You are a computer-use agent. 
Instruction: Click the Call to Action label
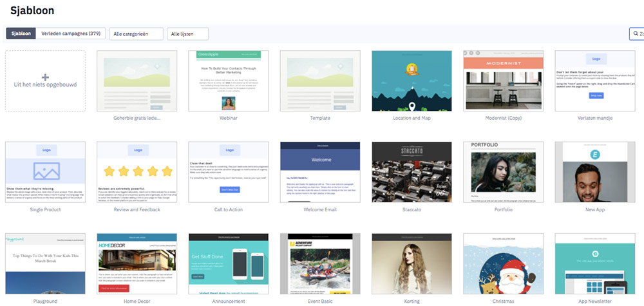(x=229, y=209)
